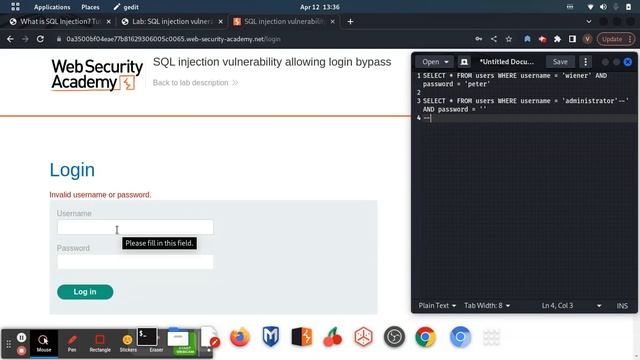This screenshot has height=360, width=640.
Task: Create a new document tab in gedit
Action: (464, 62)
